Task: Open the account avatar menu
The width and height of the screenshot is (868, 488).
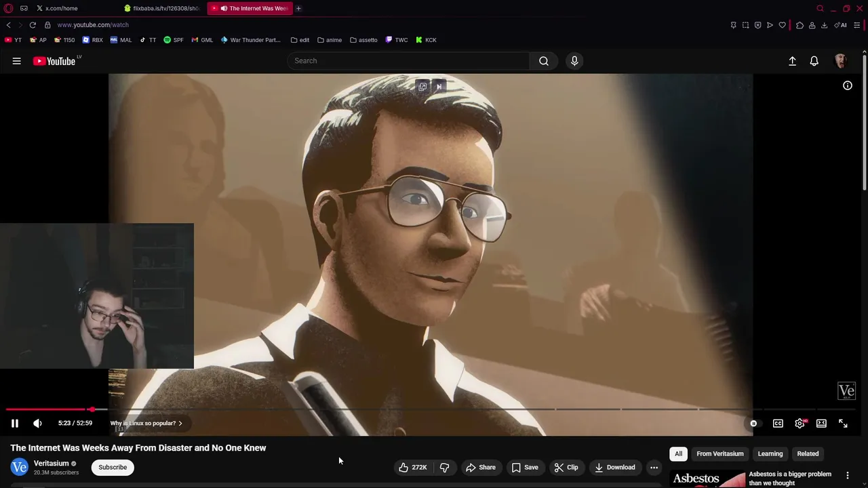Action: (841, 61)
